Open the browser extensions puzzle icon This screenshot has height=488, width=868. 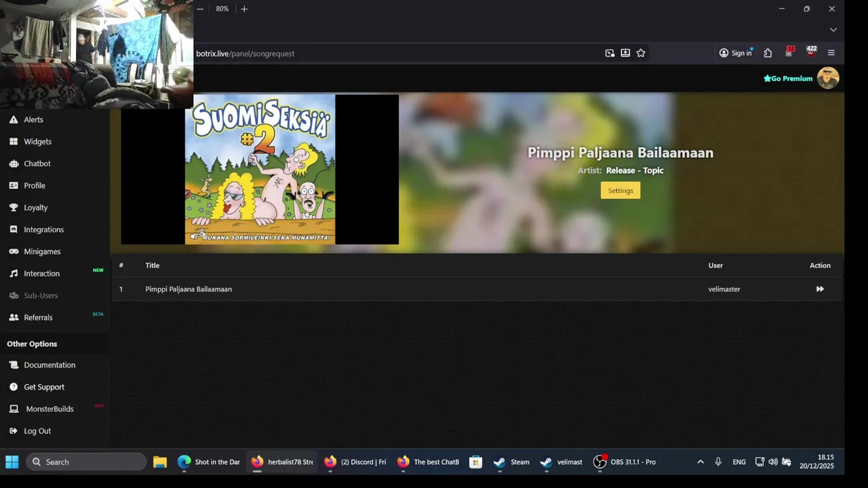[768, 53]
